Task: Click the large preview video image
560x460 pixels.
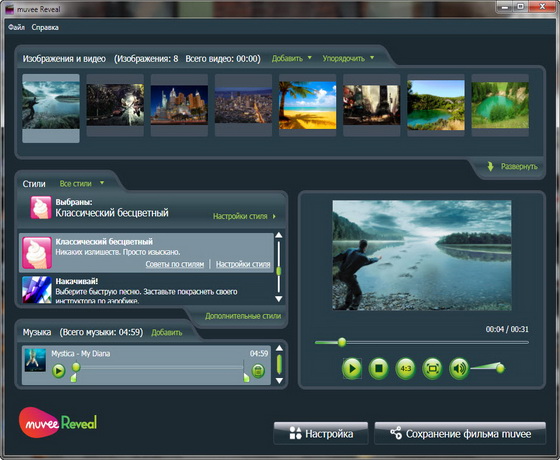Action: coord(422,255)
